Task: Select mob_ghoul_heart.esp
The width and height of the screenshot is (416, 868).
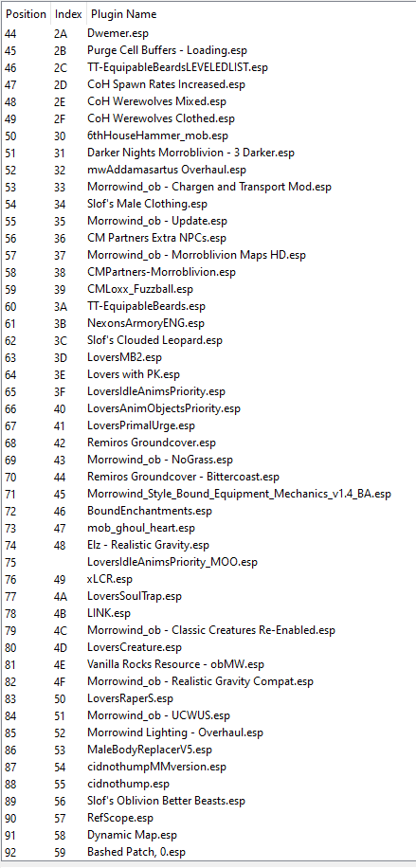Action: (x=140, y=528)
